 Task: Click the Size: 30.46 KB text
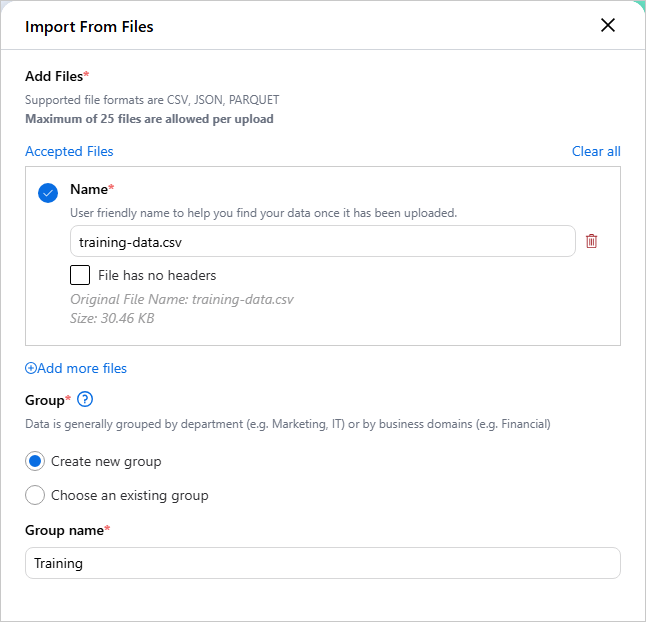coord(112,318)
